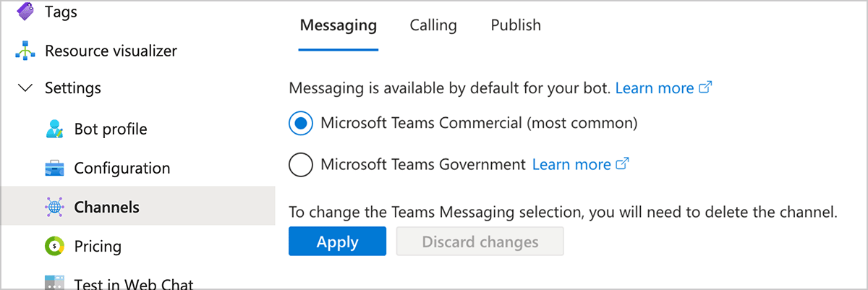Click the purple Tags icon

[x=25, y=12]
